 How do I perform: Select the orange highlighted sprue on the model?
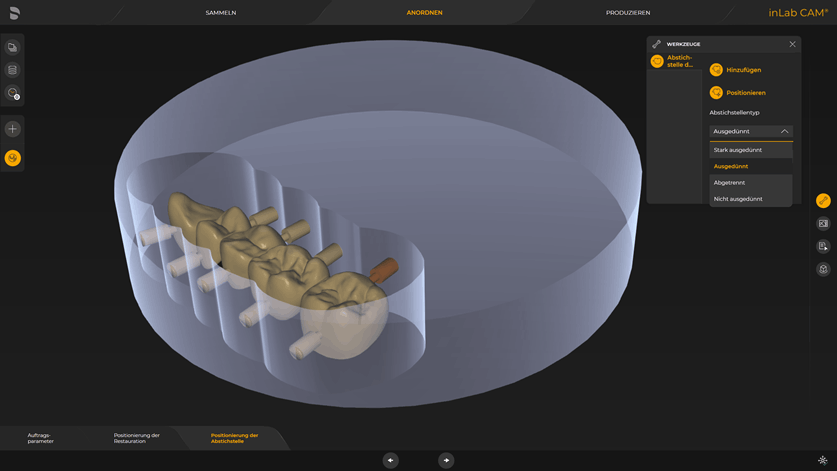click(386, 268)
